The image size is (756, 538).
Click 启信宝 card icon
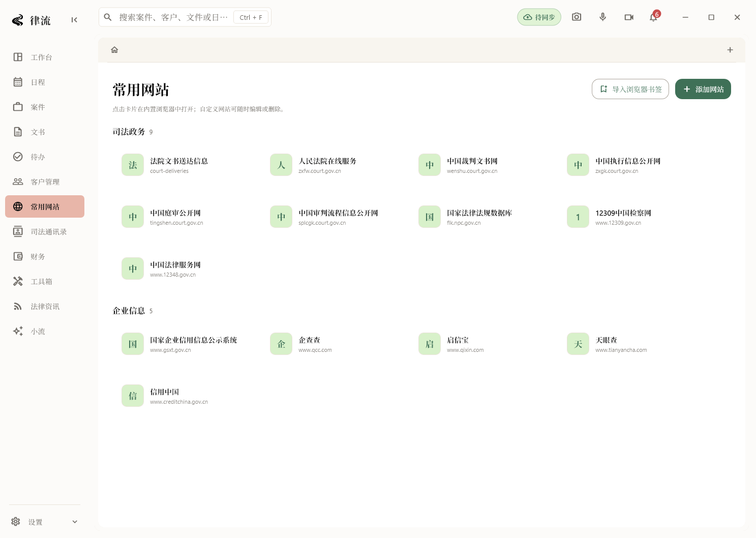point(430,344)
